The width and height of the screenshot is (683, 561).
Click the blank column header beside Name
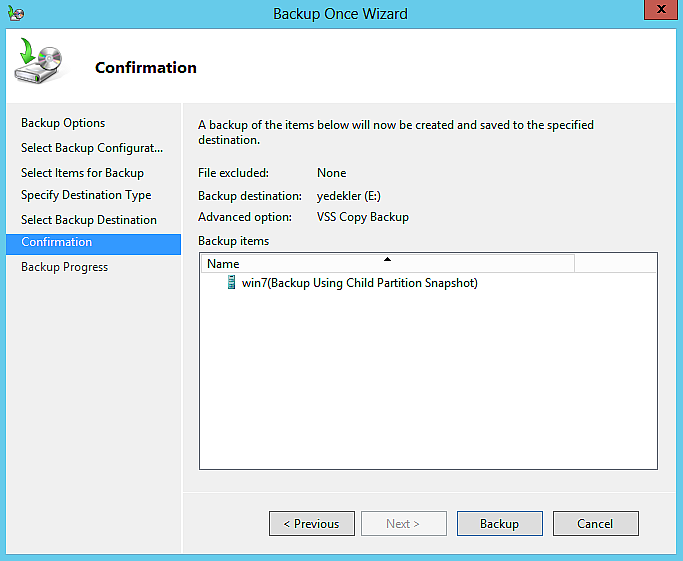(615, 264)
